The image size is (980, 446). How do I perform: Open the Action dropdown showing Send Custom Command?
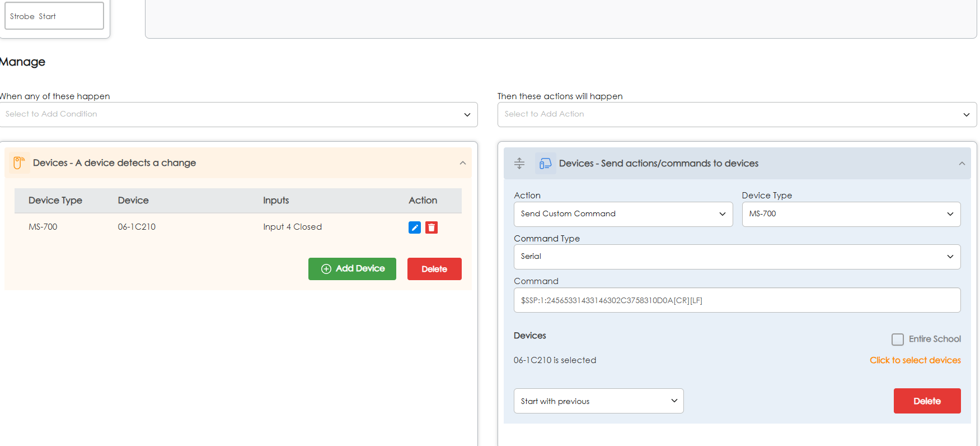click(x=623, y=214)
